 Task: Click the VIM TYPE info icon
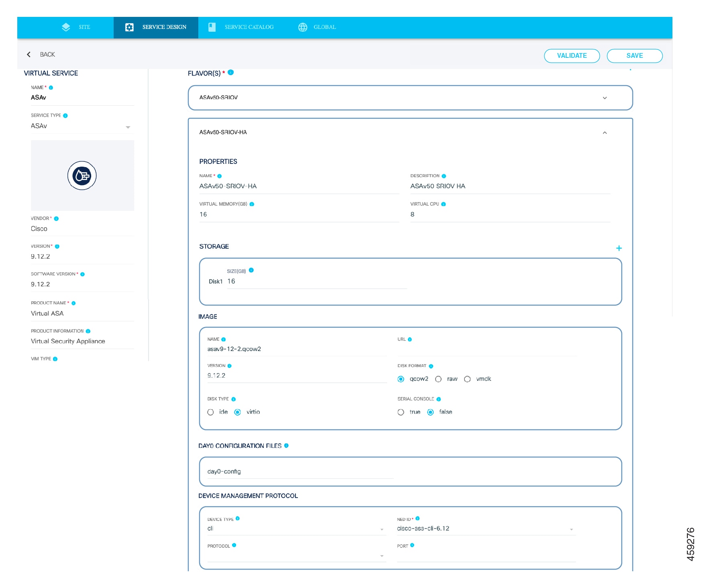56,359
